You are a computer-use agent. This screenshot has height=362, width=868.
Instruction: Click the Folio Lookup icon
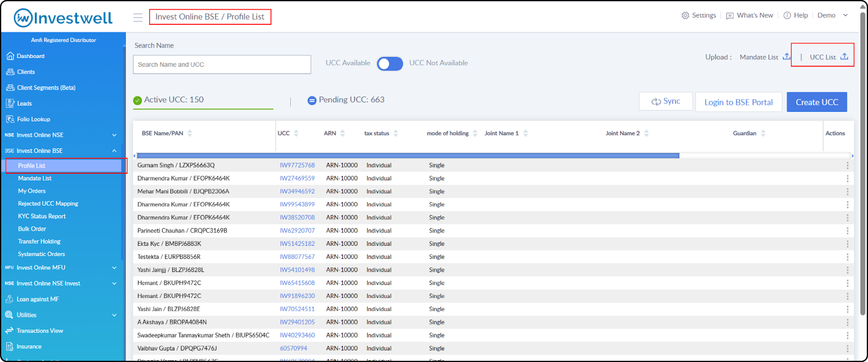[x=10, y=119]
